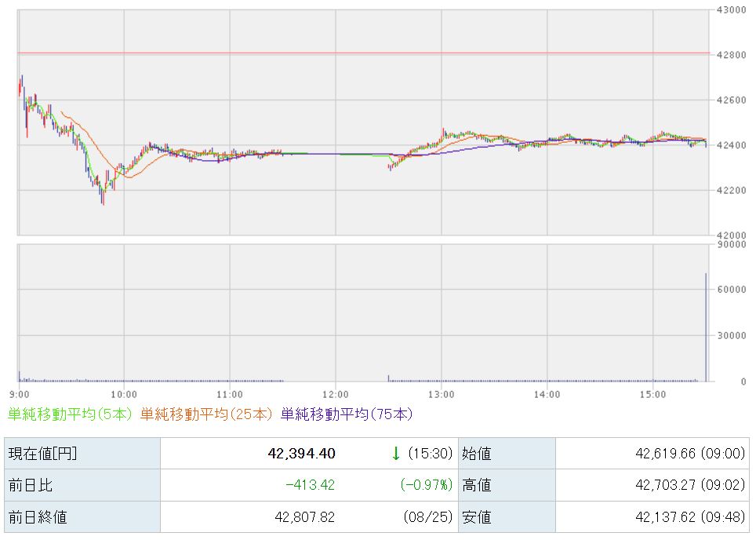Click the 43000 price axis label

(732, 9)
